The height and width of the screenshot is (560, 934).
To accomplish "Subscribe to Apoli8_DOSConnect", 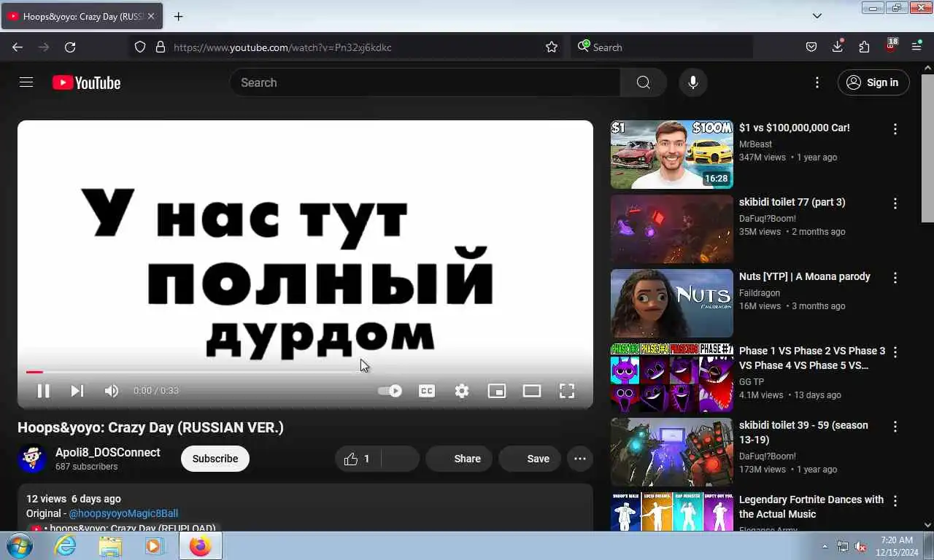I will [215, 459].
